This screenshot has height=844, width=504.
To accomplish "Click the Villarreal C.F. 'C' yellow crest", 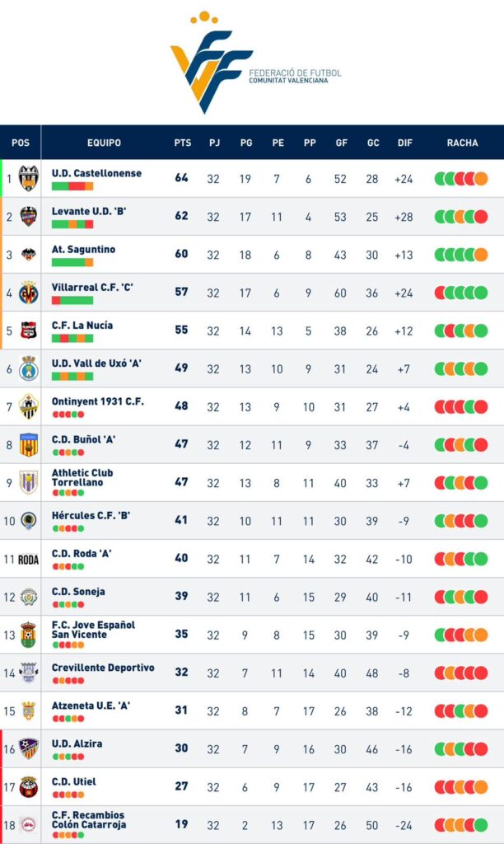I will coord(29,293).
